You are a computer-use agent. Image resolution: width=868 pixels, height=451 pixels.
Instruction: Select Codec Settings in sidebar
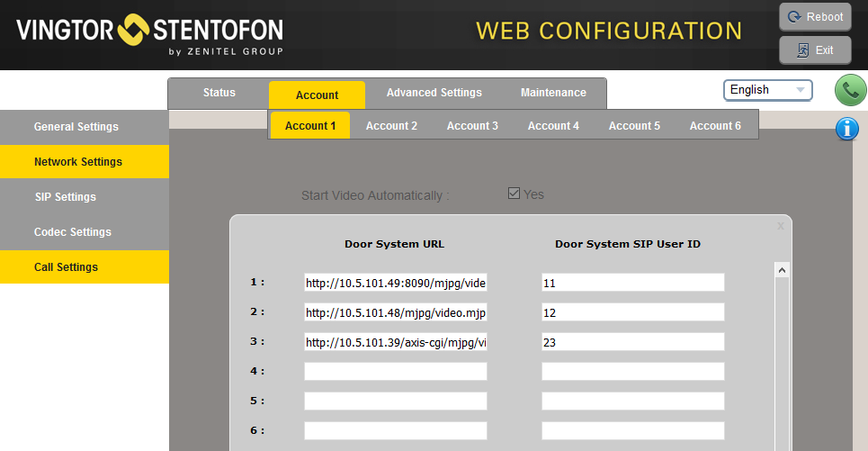[x=73, y=232]
